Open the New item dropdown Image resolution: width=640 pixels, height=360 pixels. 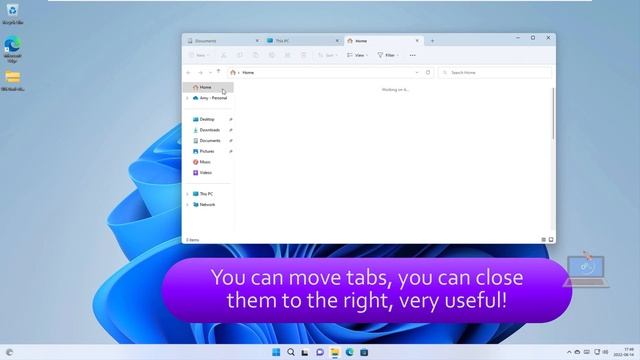tap(200, 55)
